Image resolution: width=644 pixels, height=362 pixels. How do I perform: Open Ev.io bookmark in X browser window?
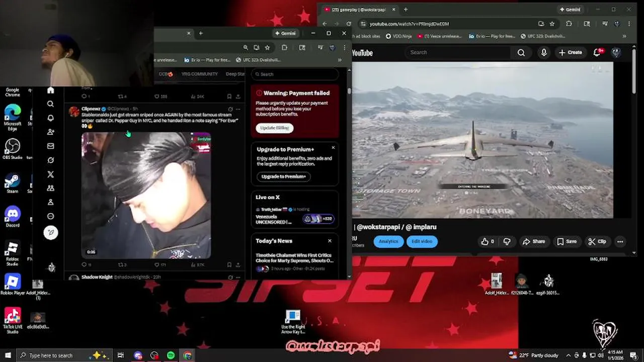[207, 60]
